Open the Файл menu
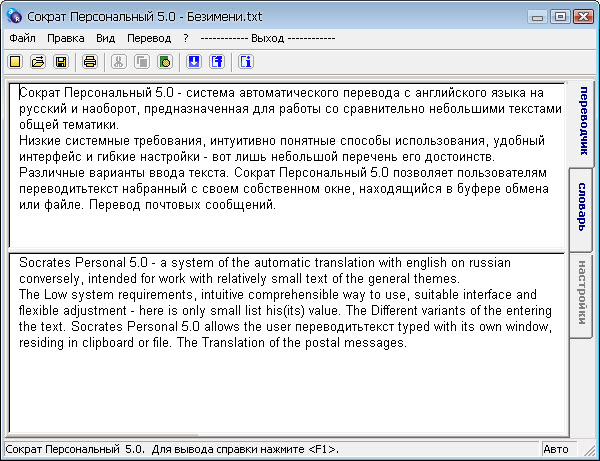 pyautogui.click(x=23, y=38)
